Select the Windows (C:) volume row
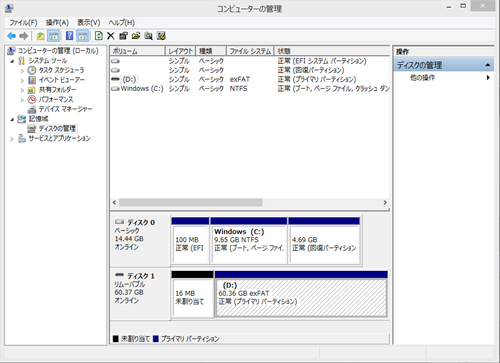The width and height of the screenshot is (500, 363). point(250,89)
